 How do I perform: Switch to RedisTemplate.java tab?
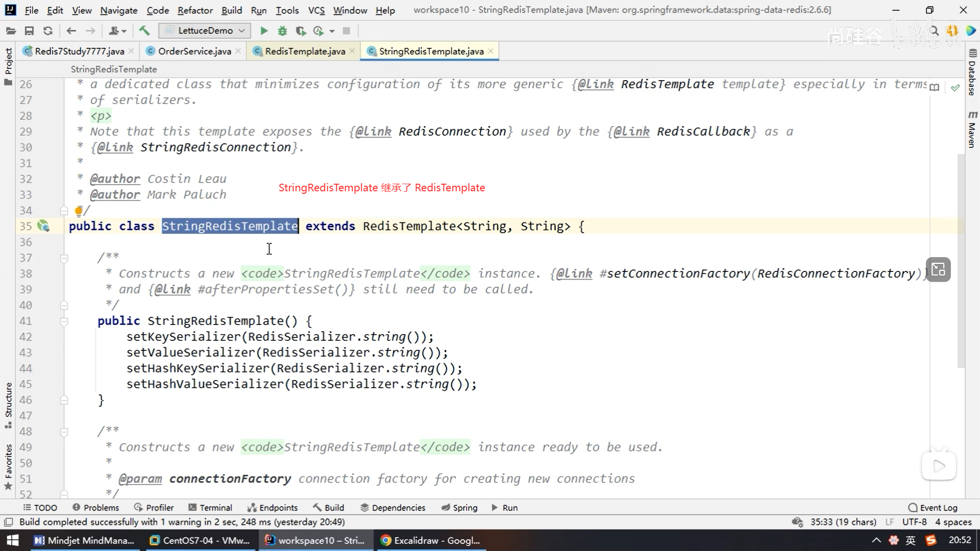[x=304, y=51]
